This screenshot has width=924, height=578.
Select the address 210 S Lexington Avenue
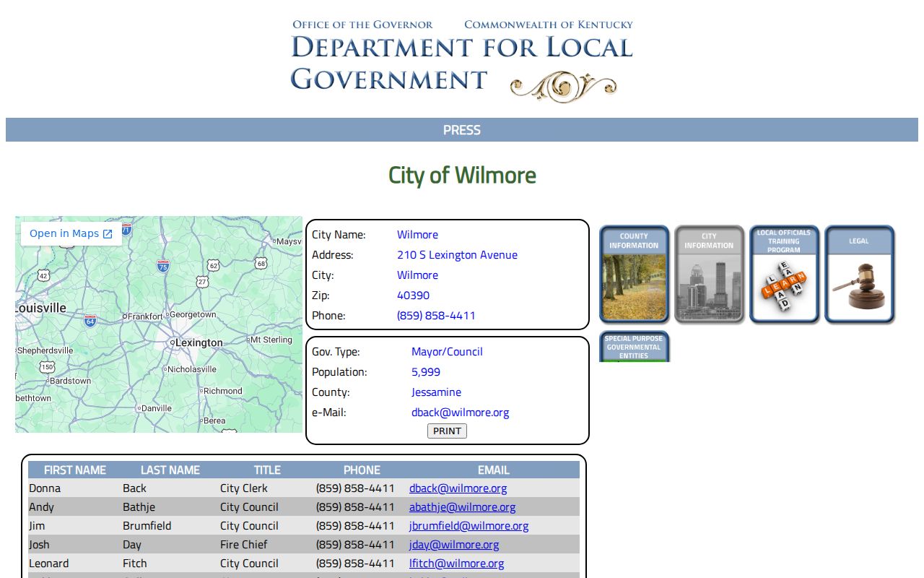coord(457,255)
